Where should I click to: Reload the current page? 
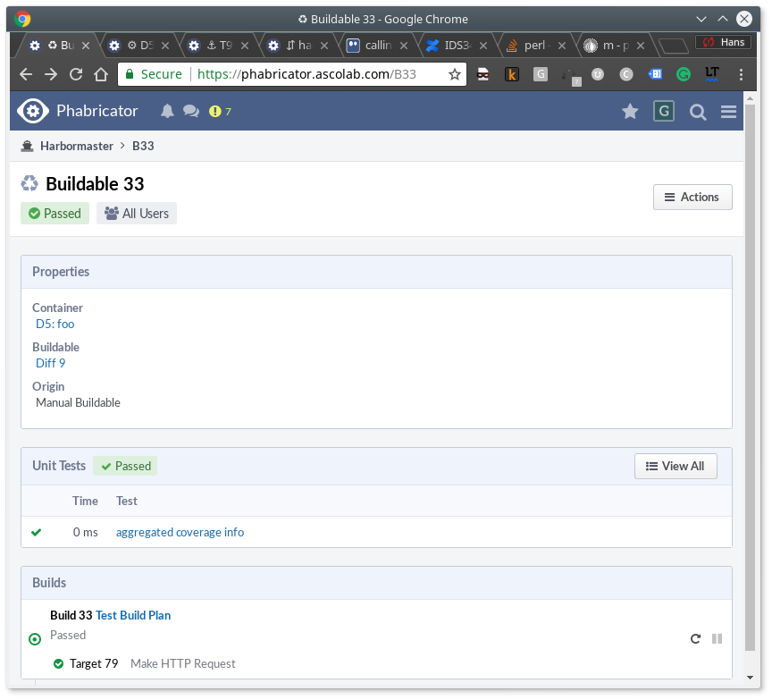tap(76, 74)
